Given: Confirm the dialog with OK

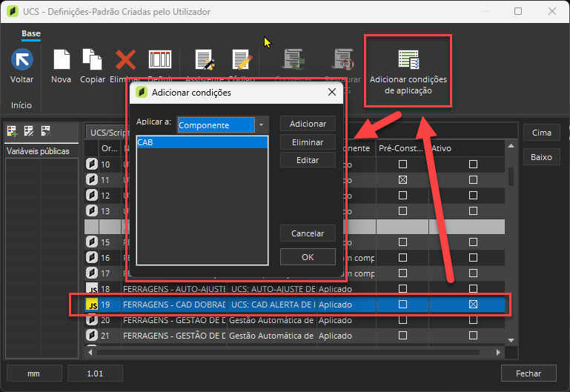Looking at the screenshot, I should [x=308, y=257].
